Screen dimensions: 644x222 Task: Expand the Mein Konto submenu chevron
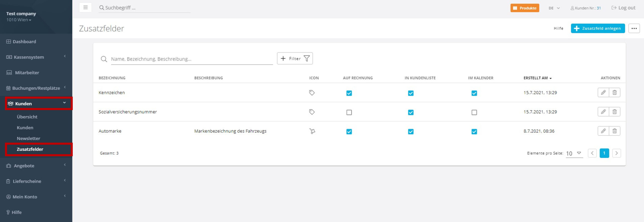coord(65,196)
